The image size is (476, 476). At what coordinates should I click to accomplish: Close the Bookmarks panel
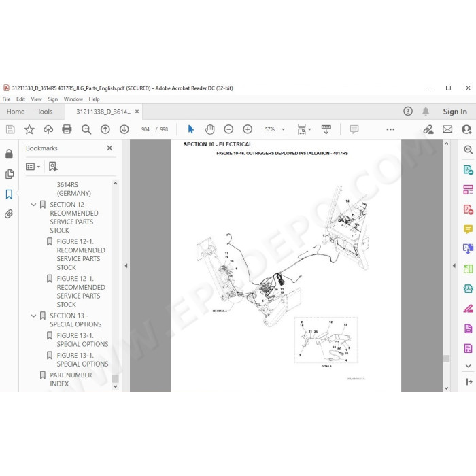(109, 148)
